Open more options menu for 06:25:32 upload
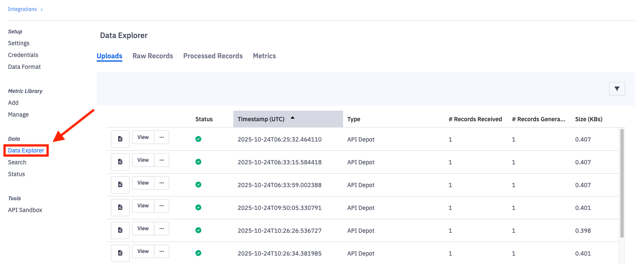 pyautogui.click(x=162, y=137)
